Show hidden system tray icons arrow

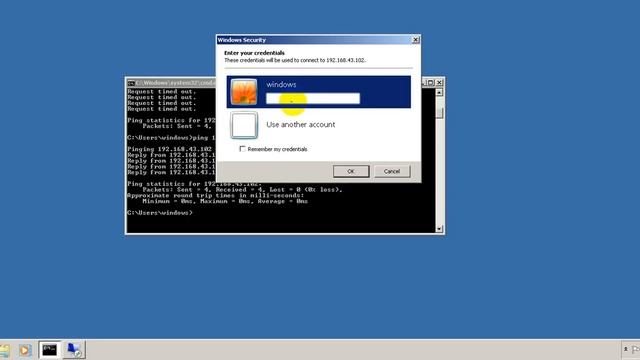pyautogui.click(x=626, y=349)
